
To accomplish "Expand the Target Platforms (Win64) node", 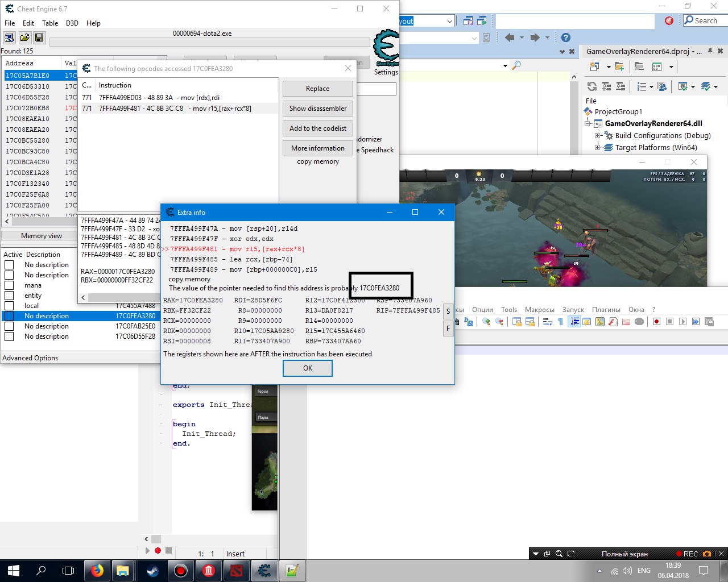I will [x=598, y=148].
